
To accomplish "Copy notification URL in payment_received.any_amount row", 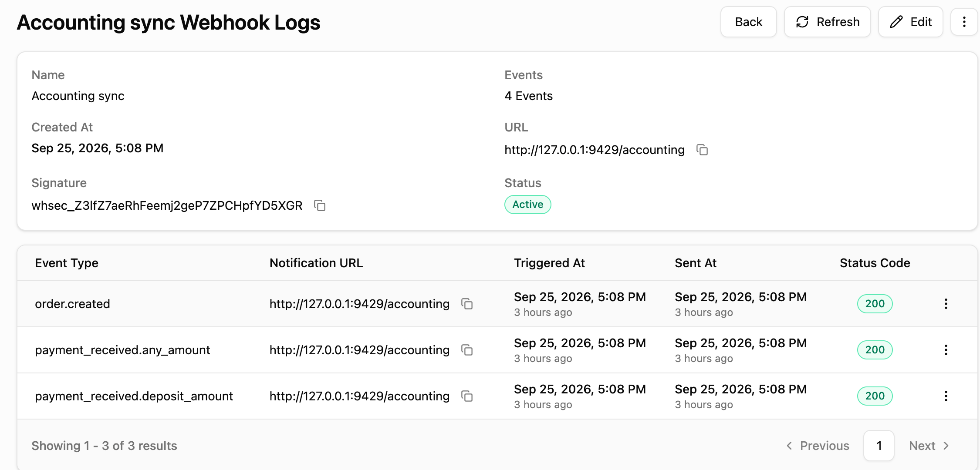I will point(467,350).
